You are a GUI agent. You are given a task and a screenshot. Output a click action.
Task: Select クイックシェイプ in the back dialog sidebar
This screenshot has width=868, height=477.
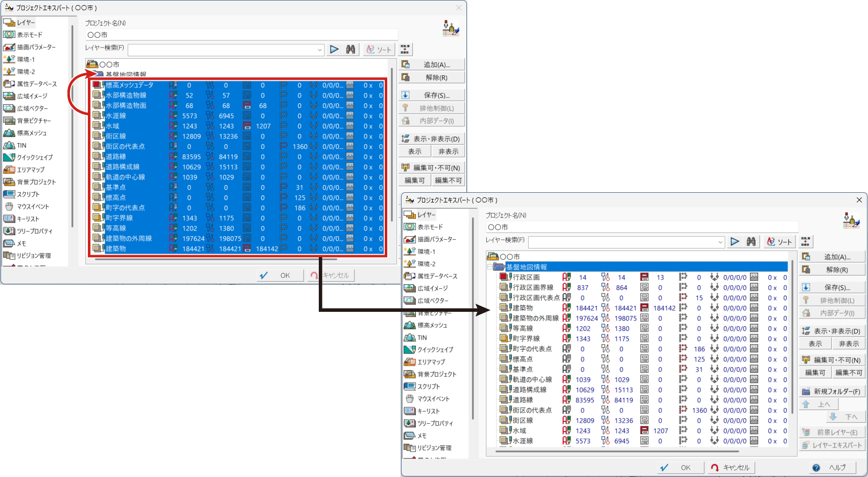(35, 157)
